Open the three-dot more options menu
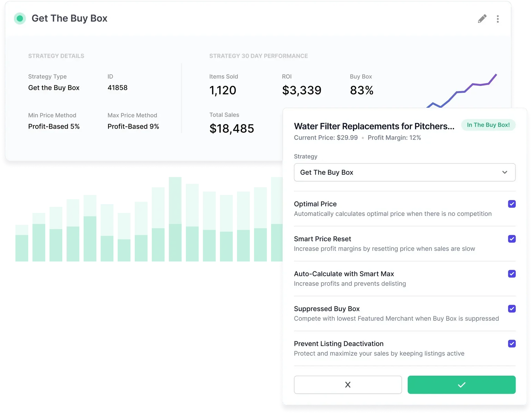This screenshot has height=414, width=532. [x=498, y=19]
